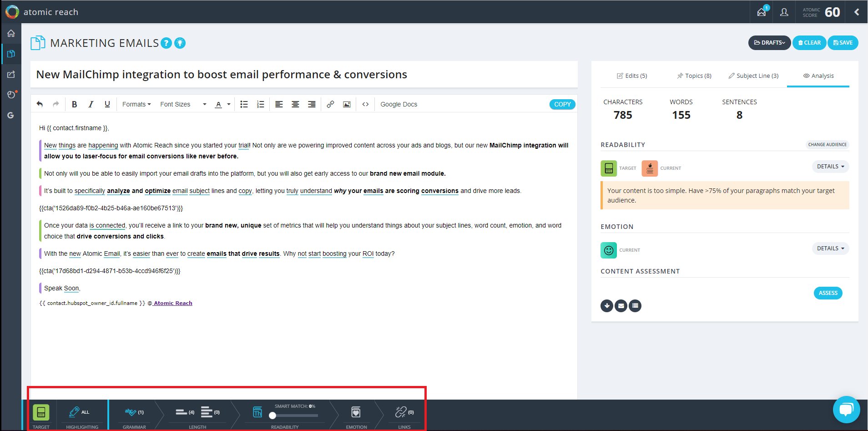The image size is (868, 431).
Task: Switch to the Topics (8) tab
Action: pos(694,76)
